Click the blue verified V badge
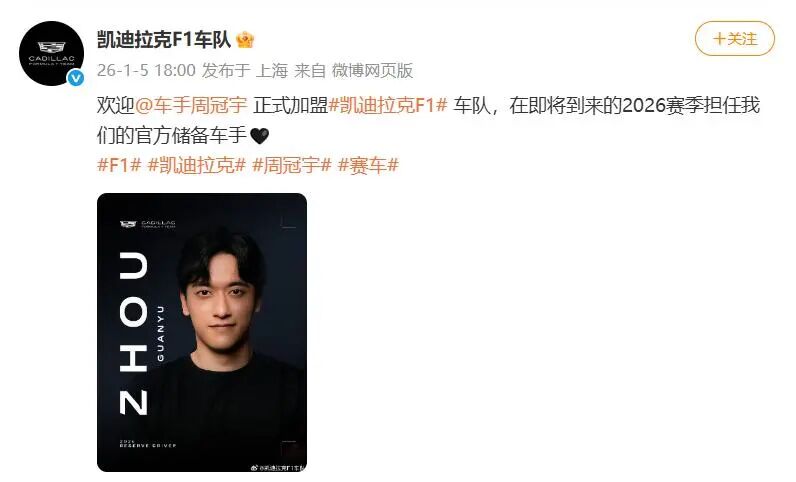The height and width of the screenshot is (482, 796). click(76, 78)
